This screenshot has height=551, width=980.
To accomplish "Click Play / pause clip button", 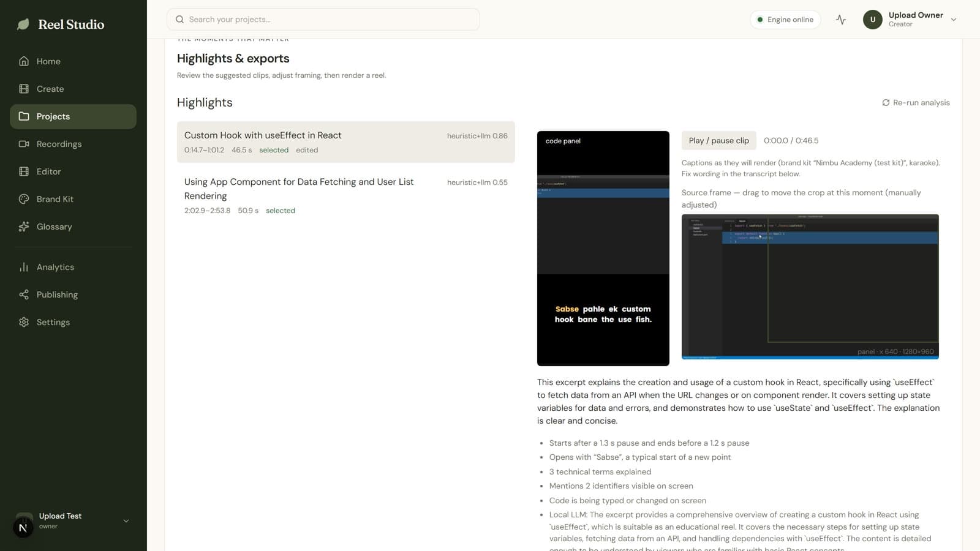I will pos(718,140).
